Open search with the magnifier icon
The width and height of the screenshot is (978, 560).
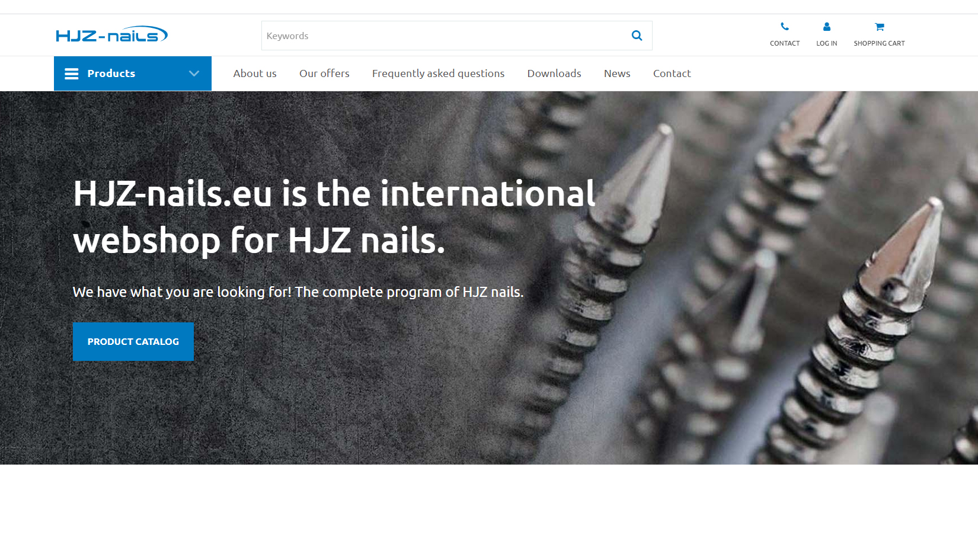tap(637, 36)
